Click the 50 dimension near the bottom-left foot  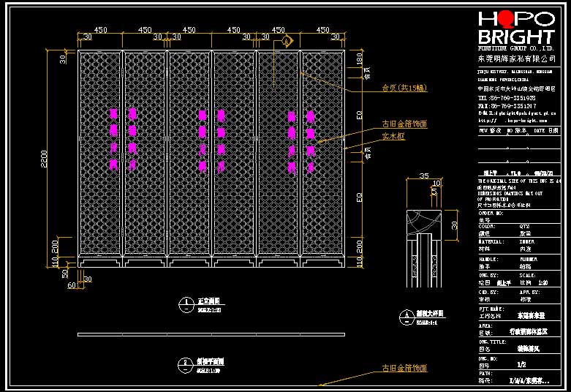pyautogui.click(x=65, y=274)
